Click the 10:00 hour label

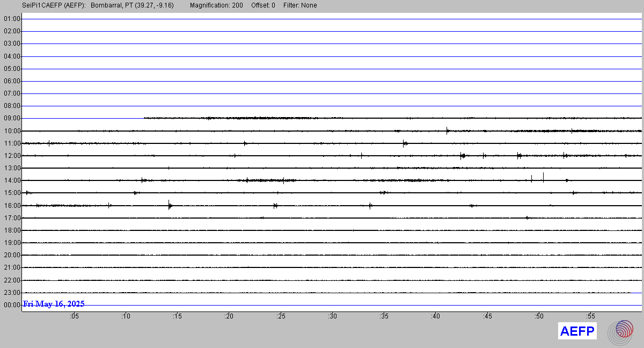click(x=12, y=131)
